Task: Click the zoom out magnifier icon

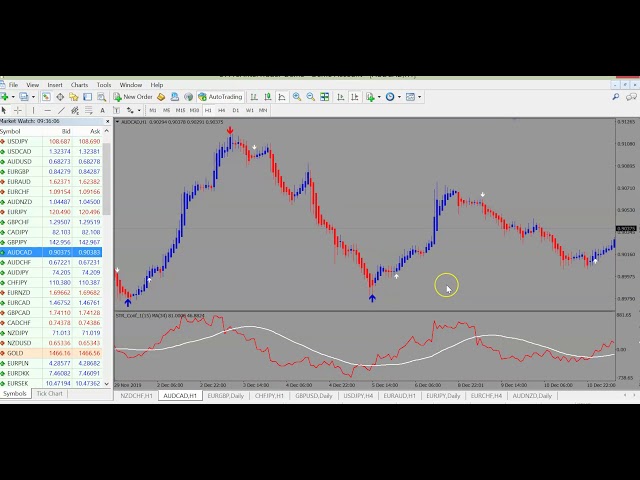Action: pos(311,97)
